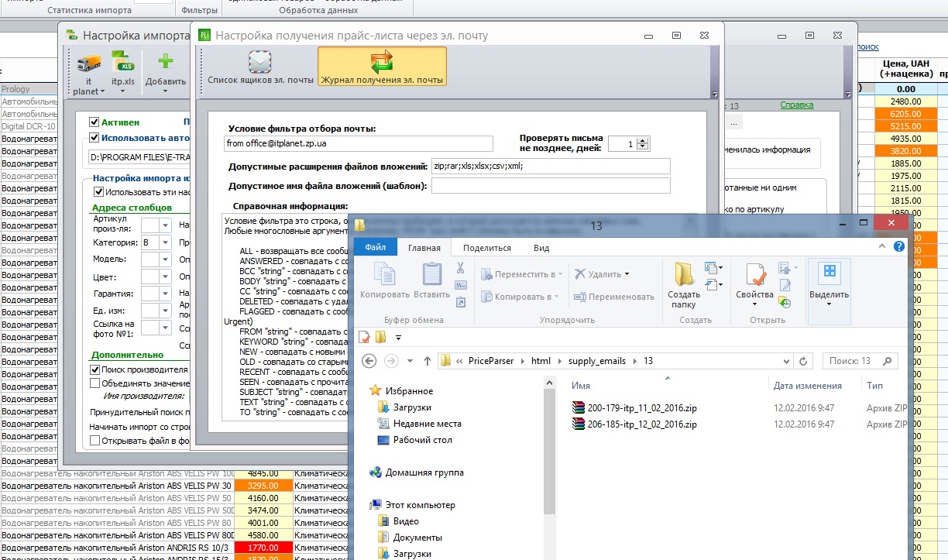Open Модель column dropdown
Image resolution: width=948 pixels, height=560 pixels.
[x=166, y=259]
